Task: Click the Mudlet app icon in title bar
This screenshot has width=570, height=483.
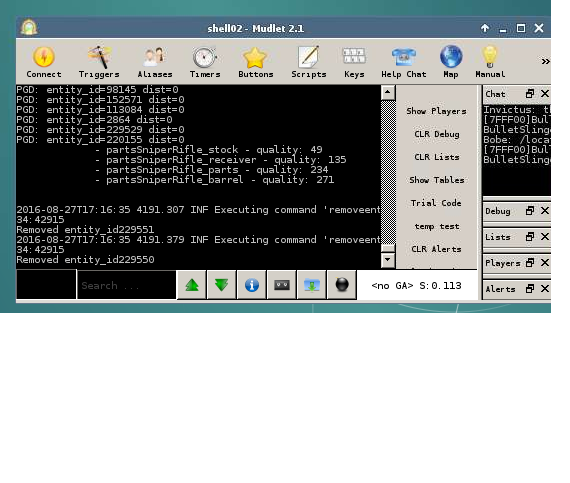Action: 29,28
